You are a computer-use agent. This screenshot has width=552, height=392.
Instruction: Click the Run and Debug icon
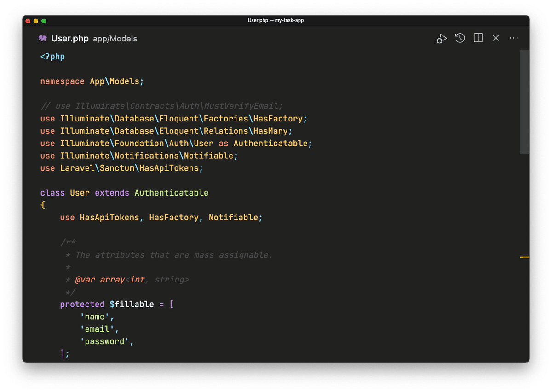coord(442,39)
